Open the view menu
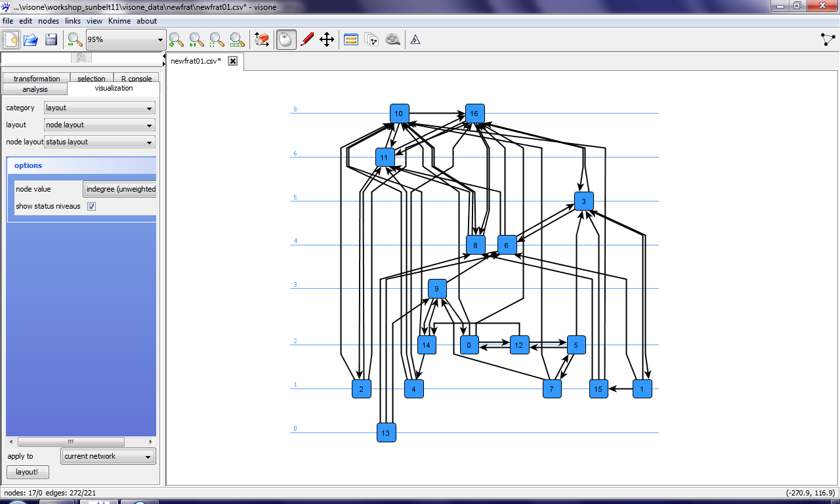 coord(94,21)
